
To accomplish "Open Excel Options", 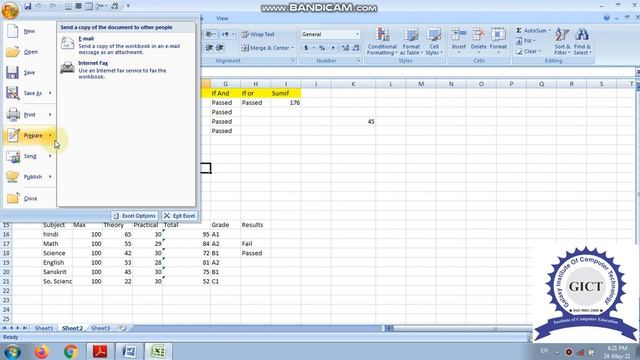I will (135, 216).
